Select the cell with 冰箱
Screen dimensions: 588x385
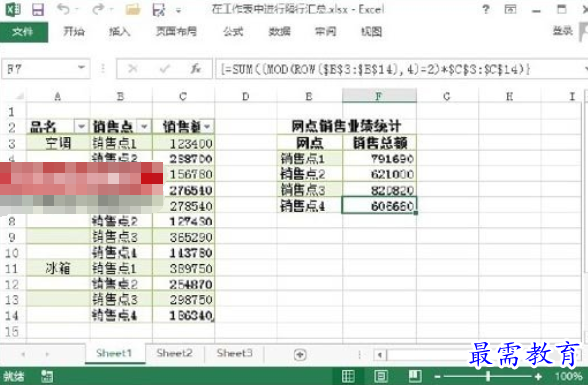58,269
